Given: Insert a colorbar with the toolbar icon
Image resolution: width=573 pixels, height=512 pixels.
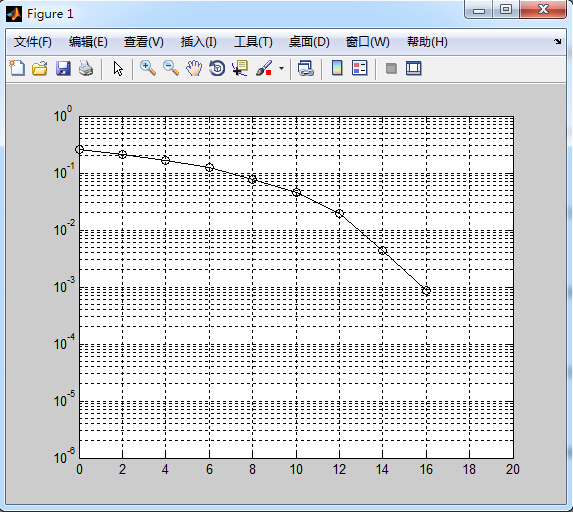Looking at the screenshot, I should [x=337, y=68].
